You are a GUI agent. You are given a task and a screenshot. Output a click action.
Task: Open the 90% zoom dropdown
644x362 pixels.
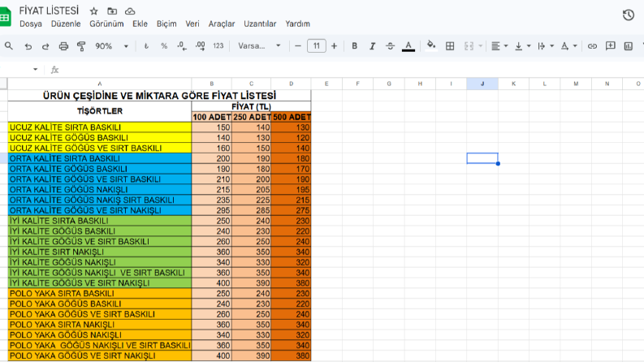tap(112, 46)
